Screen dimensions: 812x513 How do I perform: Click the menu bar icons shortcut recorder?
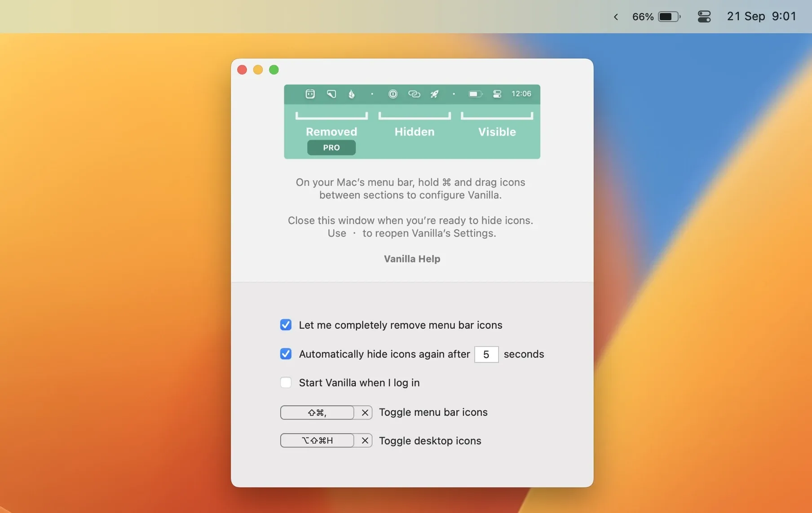tap(317, 412)
